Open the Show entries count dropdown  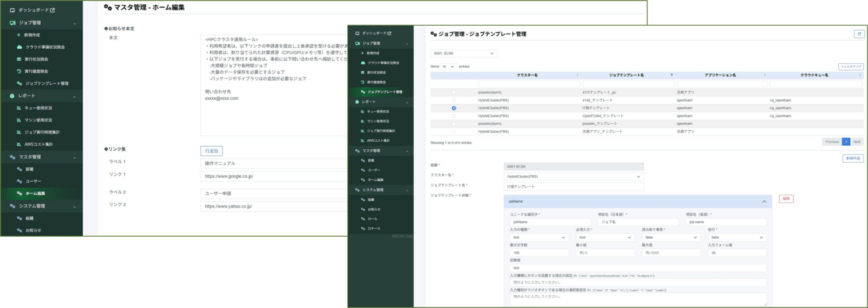click(x=448, y=66)
